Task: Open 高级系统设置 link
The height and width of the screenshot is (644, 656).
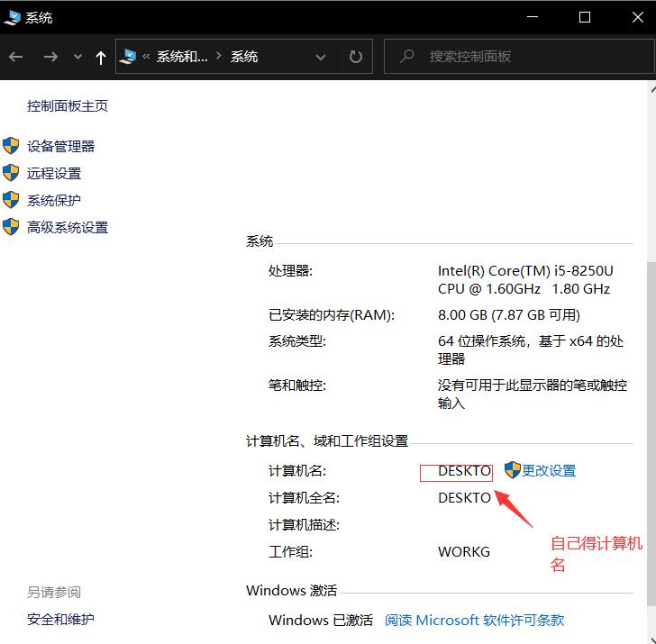Action: [x=68, y=228]
